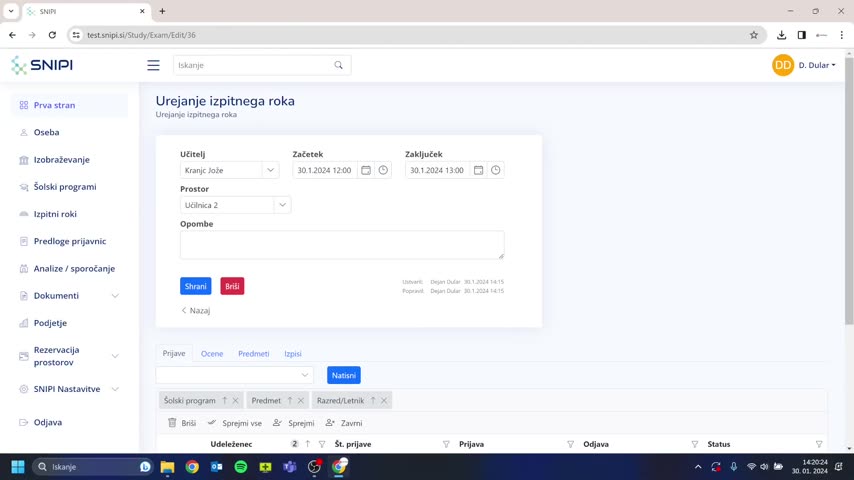854x480 pixels.
Task: Filter the Prijava column
Action: click(x=570, y=444)
